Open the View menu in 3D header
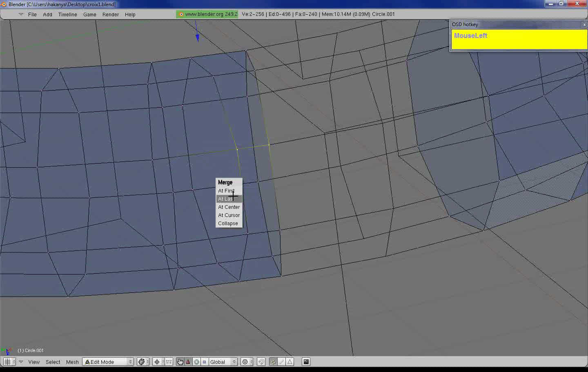588x372 pixels. pyautogui.click(x=34, y=362)
